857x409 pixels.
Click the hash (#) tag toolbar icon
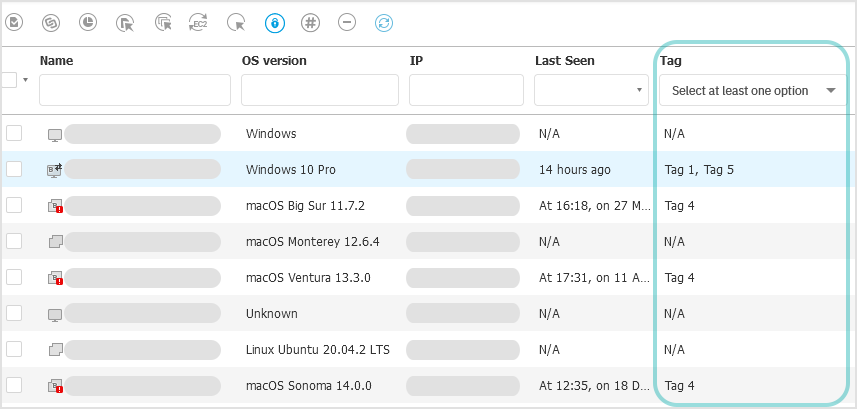(x=310, y=22)
